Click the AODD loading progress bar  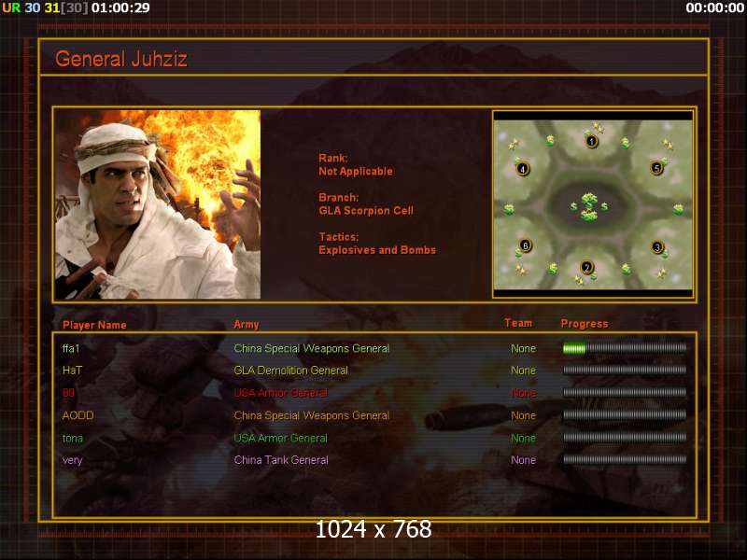tap(625, 414)
